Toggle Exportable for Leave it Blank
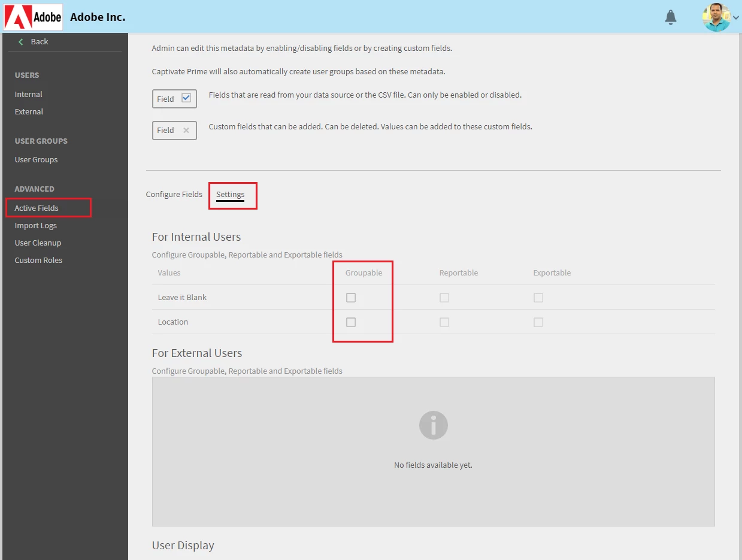742x560 pixels. 538,298
